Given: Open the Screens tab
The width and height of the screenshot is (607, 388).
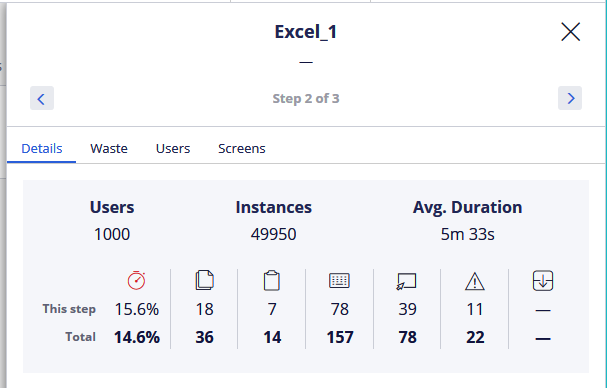Looking at the screenshot, I should (242, 149).
